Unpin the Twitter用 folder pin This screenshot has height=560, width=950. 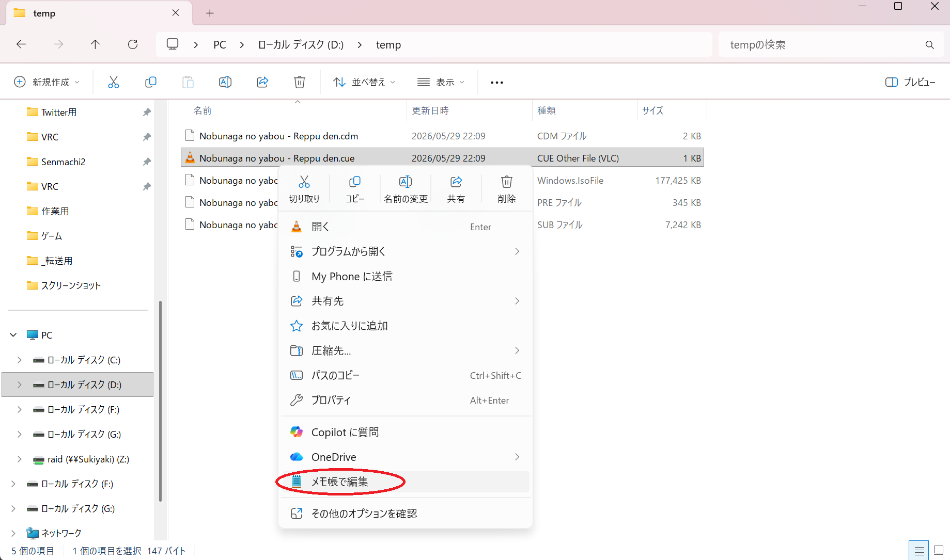[x=147, y=112]
